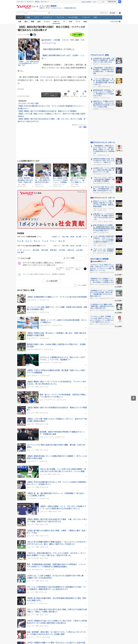Close the reaction tooltip popup

coord(60,93)
